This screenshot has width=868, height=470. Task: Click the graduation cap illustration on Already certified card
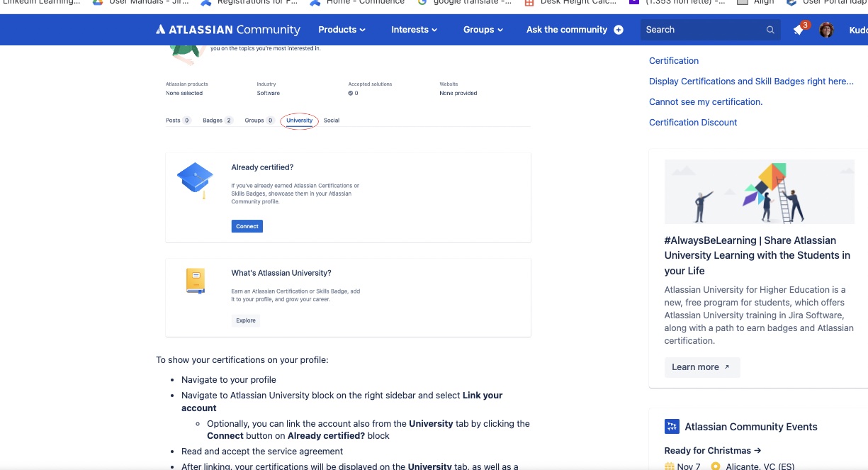click(x=194, y=179)
